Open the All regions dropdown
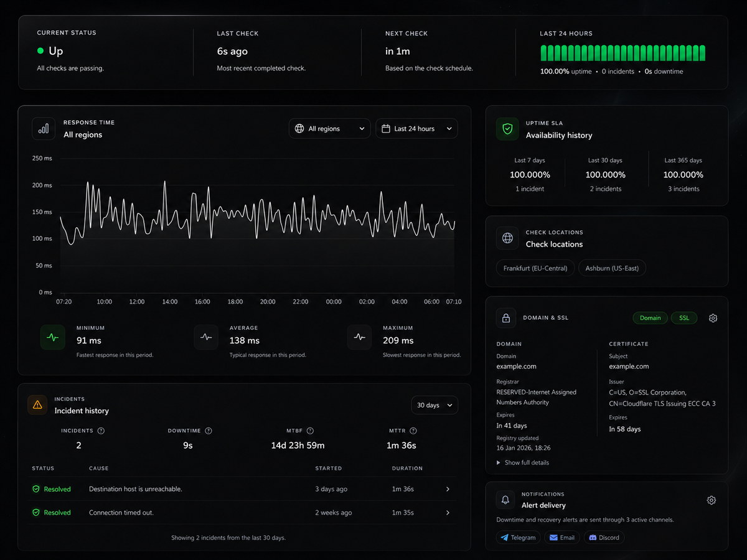This screenshot has width=747, height=560. point(329,129)
